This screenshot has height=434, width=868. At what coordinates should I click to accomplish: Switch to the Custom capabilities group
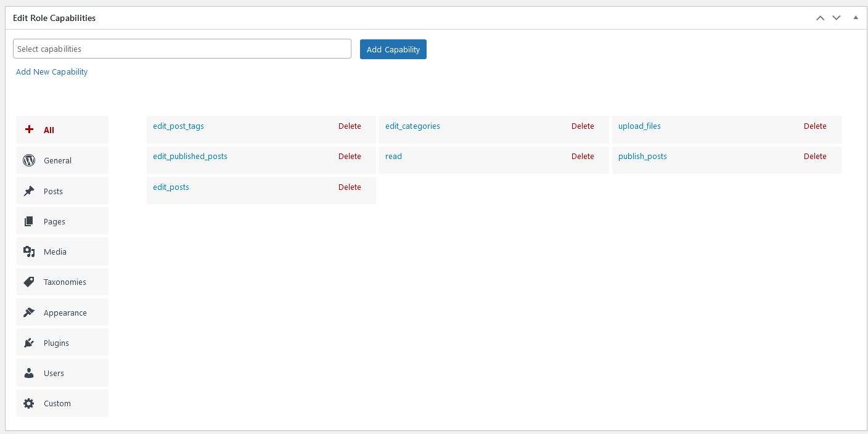(62, 403)
